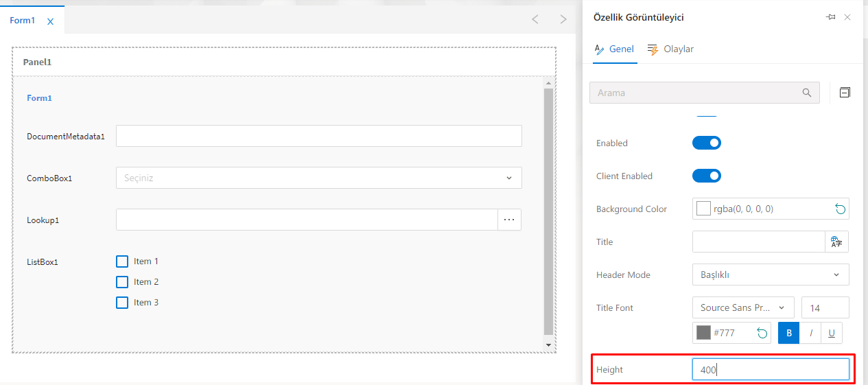Toggle the Enabled switch

[707, 143]
